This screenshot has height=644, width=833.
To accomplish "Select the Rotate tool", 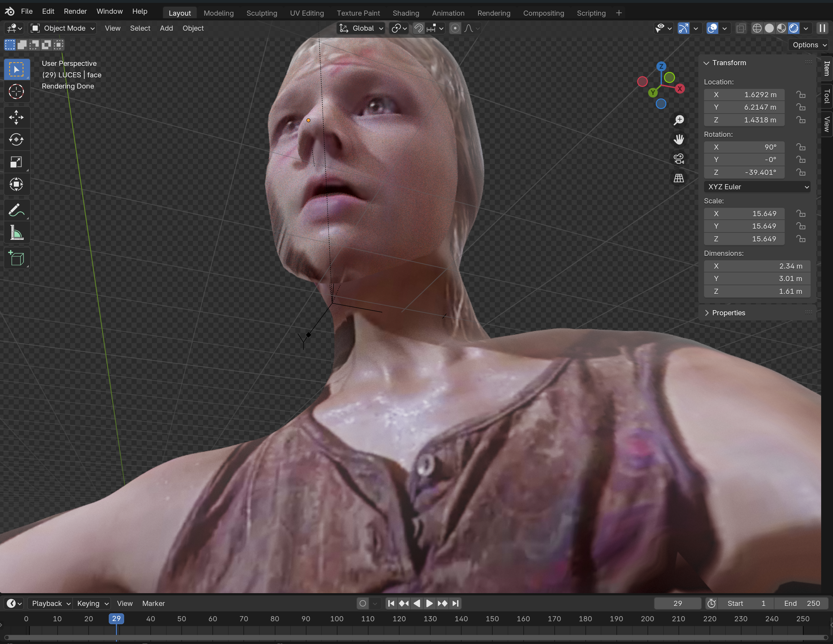I will [x=16, y=139].
